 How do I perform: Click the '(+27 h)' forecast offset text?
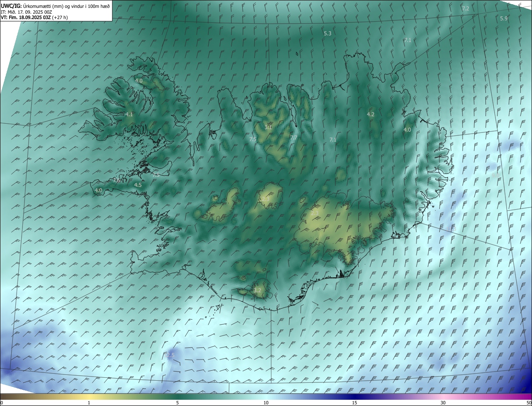[x=59, y=17]
